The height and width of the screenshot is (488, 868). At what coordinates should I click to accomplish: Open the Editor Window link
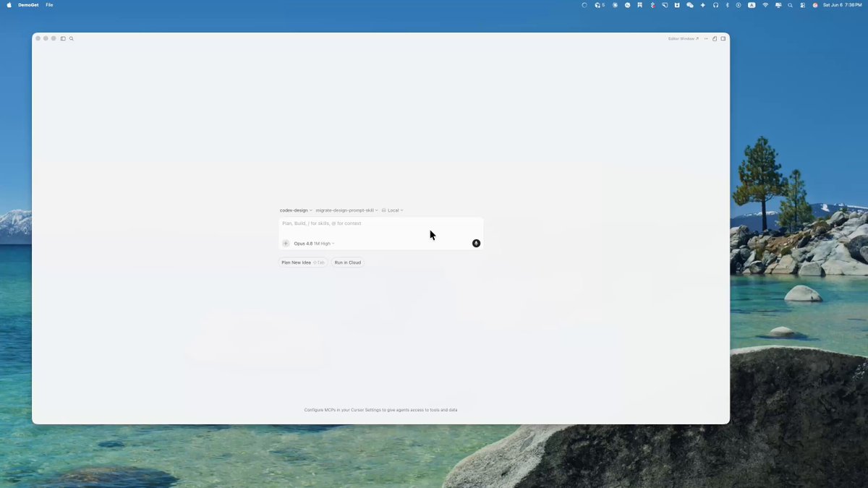coord(684,38)
